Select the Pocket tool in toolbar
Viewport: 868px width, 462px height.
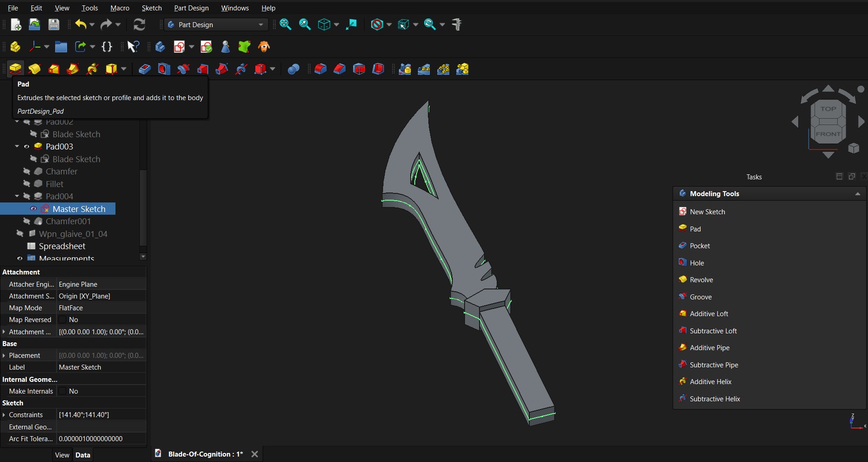(144, 69)
